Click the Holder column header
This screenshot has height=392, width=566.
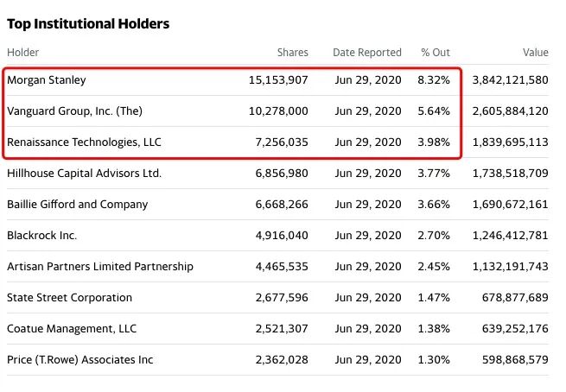pyautogui.click(x=22, y=53)
